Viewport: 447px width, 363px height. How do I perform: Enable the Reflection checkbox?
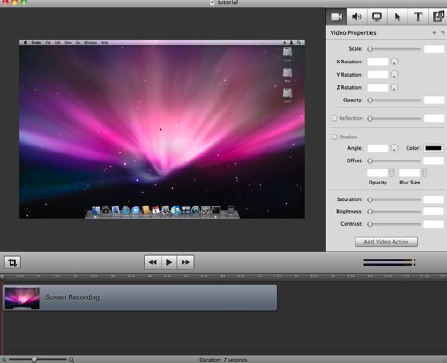pyautogui.click(x=334, y=118)
